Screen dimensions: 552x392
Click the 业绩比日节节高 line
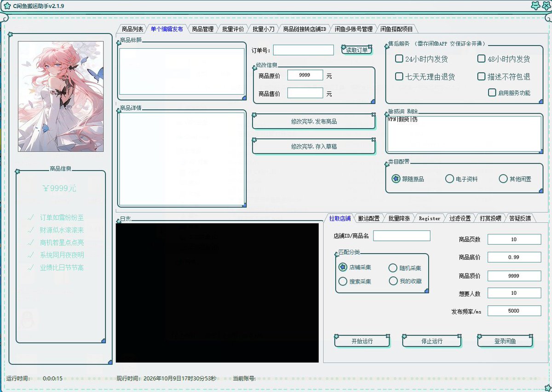62,267
